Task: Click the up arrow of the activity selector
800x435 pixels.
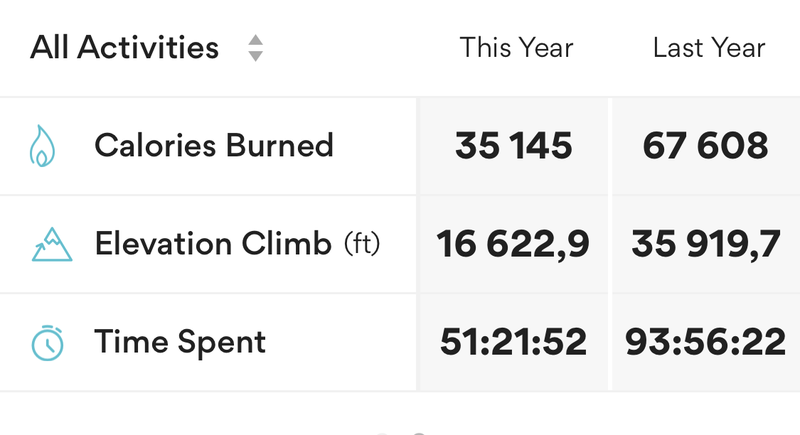Action: (x=255, y=40)
